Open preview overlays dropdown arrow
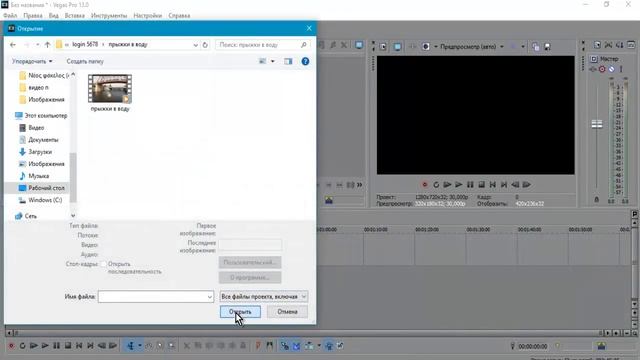 (523, 47)
